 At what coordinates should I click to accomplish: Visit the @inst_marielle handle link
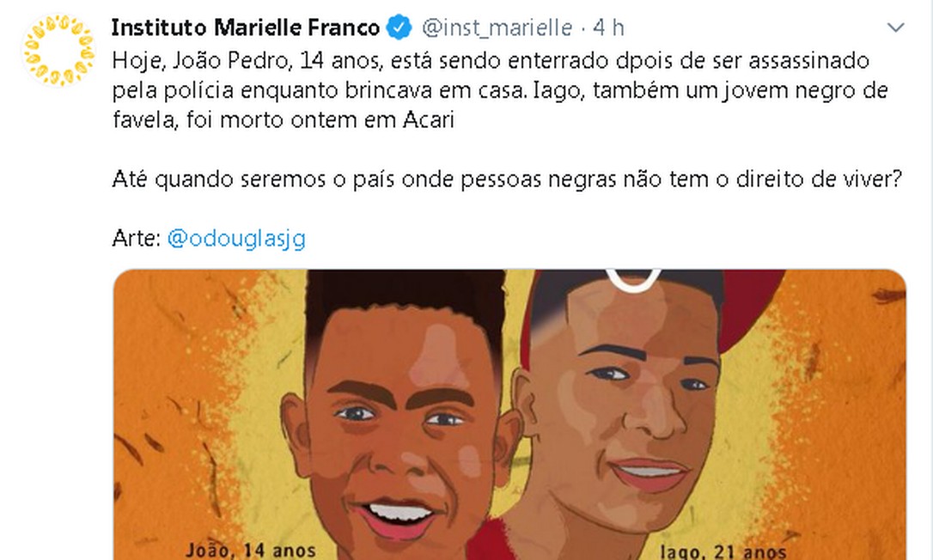[x=497, y=28]
